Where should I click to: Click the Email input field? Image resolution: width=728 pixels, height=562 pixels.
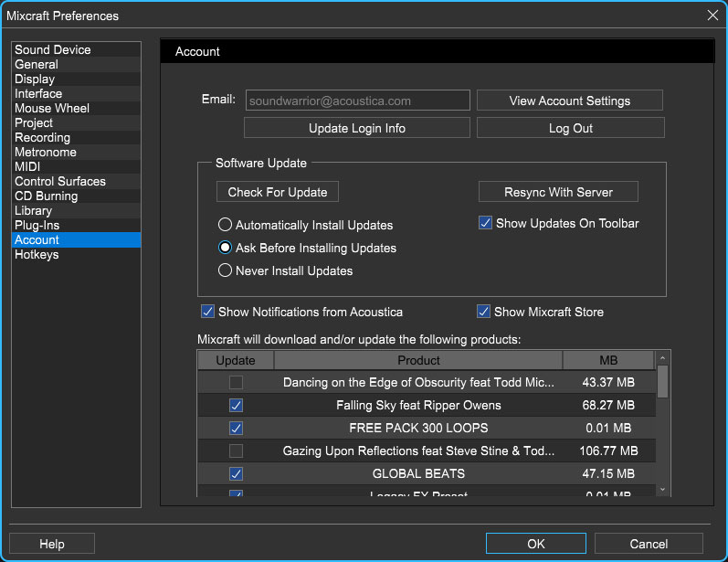pyautogui.click(x=357, y=101)
